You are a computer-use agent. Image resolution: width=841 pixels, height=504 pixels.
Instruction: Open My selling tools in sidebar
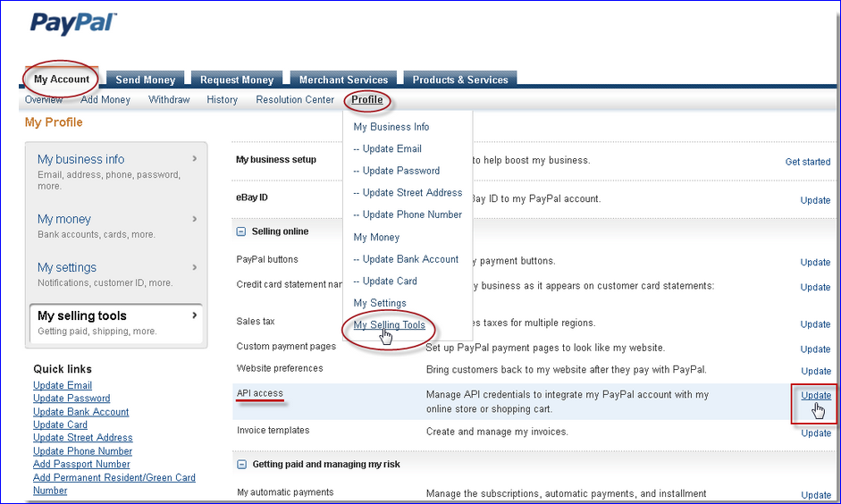(x=82, y=315)
